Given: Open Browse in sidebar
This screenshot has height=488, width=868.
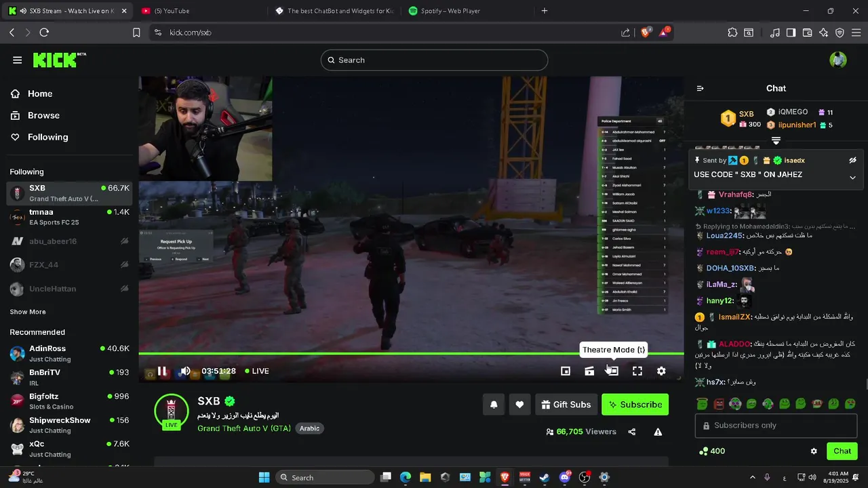Looking at the screenshot, I should (x=35, y=115).
